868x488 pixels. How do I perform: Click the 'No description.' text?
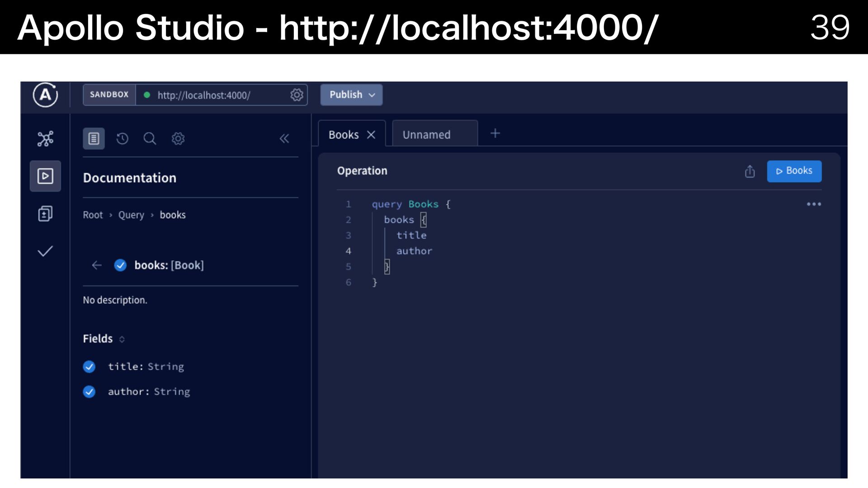click(115, 300)
